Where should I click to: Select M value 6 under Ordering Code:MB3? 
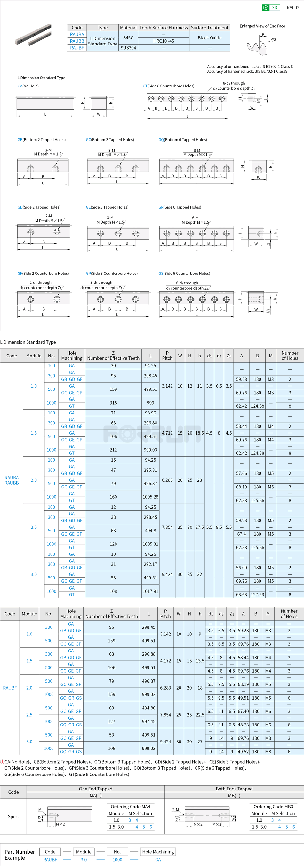pos(293,827)
